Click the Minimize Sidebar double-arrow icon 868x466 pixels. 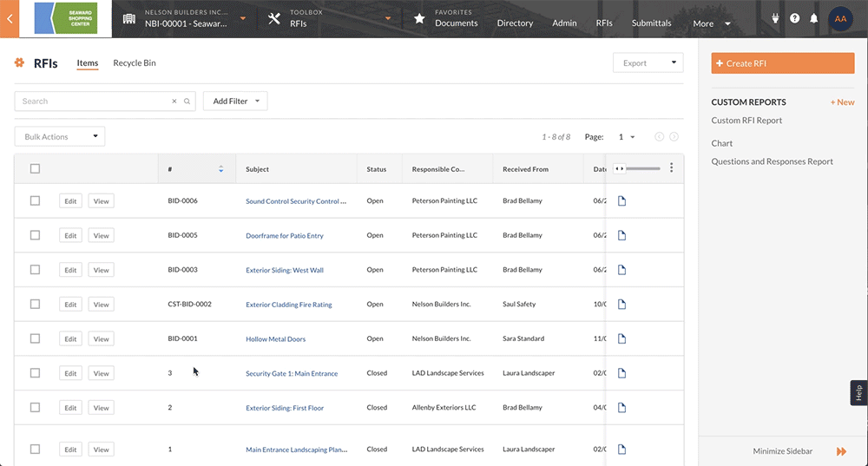pos(841,451)
